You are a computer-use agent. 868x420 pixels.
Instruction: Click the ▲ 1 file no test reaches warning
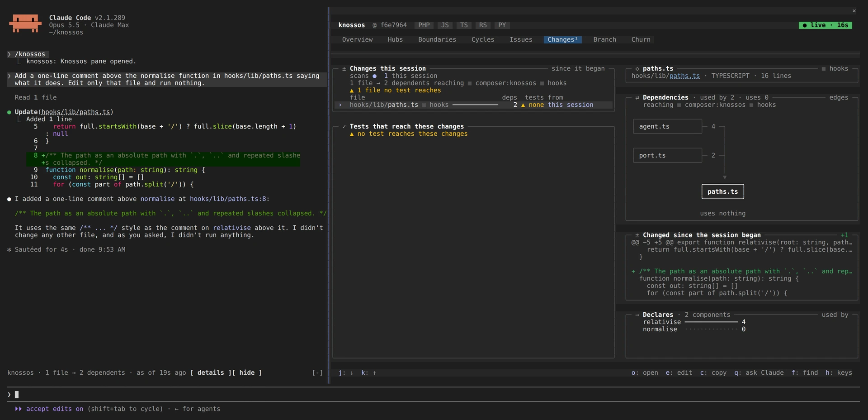[x=395, y=91]
